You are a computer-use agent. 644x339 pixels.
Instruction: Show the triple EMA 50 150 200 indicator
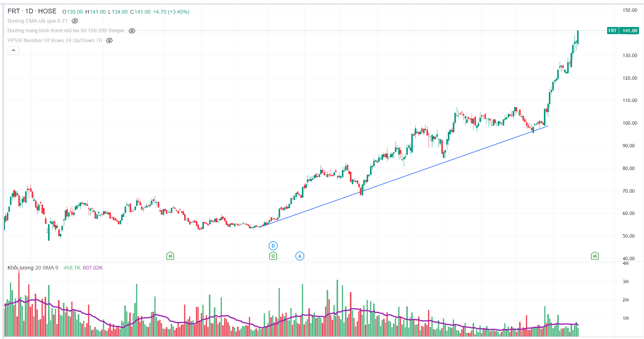(132, 31)
